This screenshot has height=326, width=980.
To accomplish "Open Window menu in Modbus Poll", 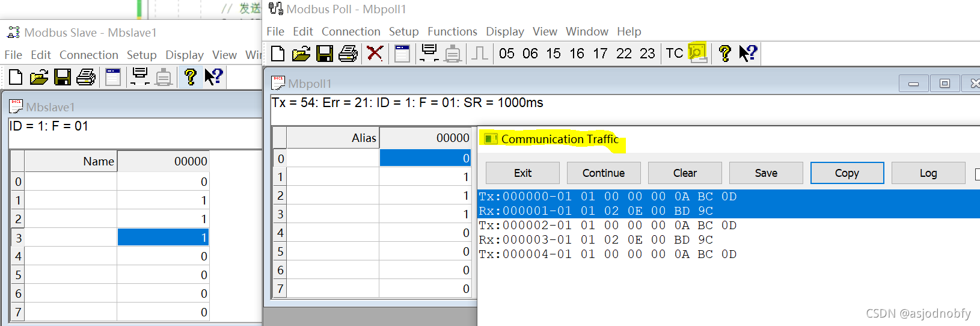I will [587, 31].
